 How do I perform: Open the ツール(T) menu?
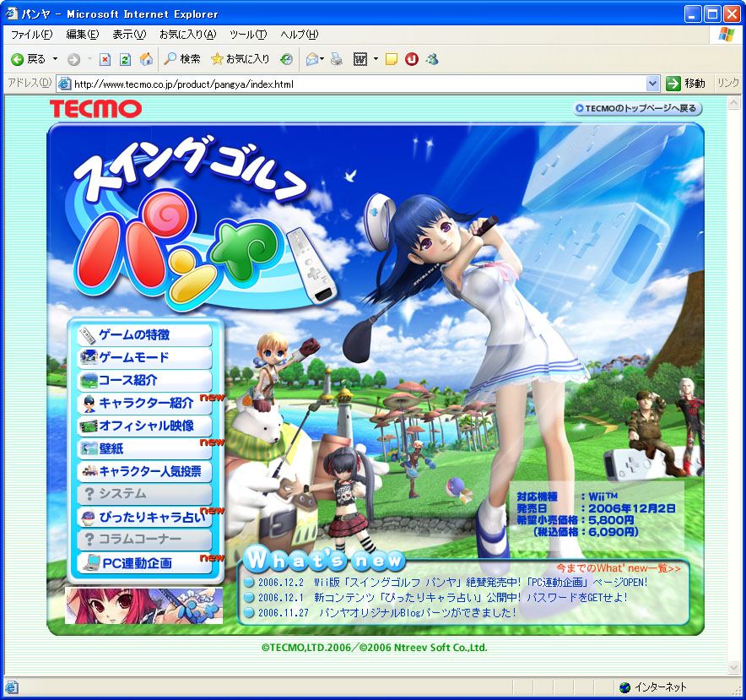point(248,35)
